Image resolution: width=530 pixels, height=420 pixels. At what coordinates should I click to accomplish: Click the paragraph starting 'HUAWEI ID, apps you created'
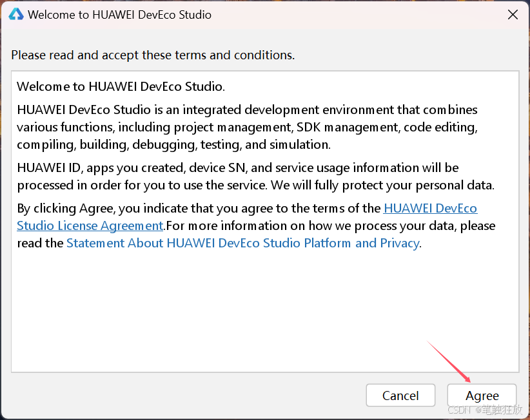tap(255, 177)
